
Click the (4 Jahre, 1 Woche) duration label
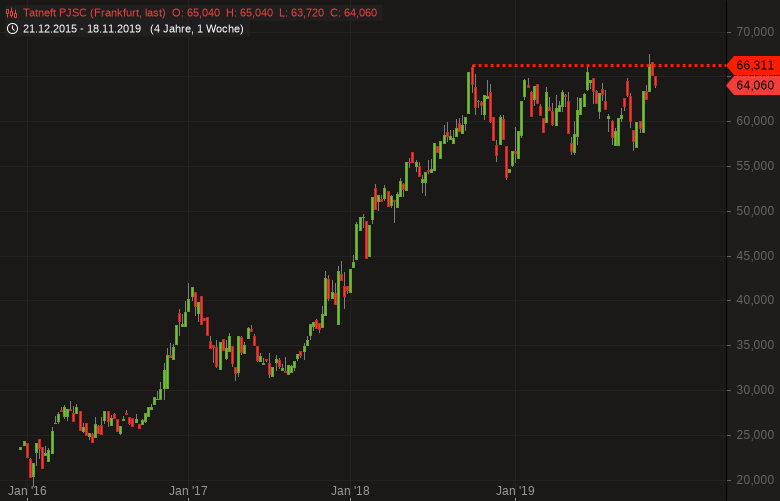click(197, 29)
